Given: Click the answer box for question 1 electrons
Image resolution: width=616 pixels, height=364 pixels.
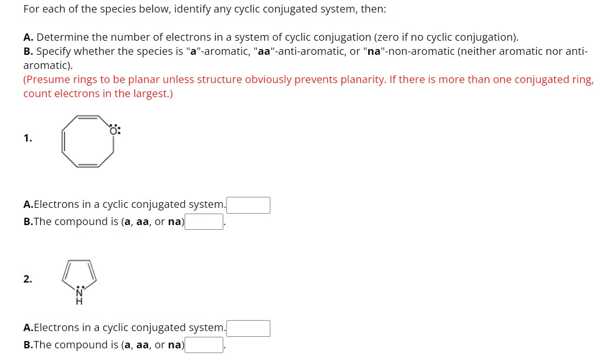Looking at the screenshot, I should 248,205.
